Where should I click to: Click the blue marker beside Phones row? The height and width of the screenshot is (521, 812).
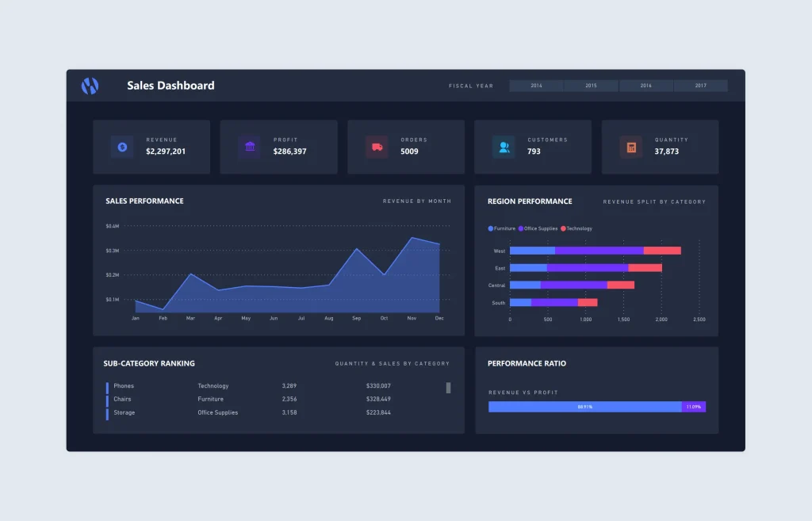click(x=106, y=386)
